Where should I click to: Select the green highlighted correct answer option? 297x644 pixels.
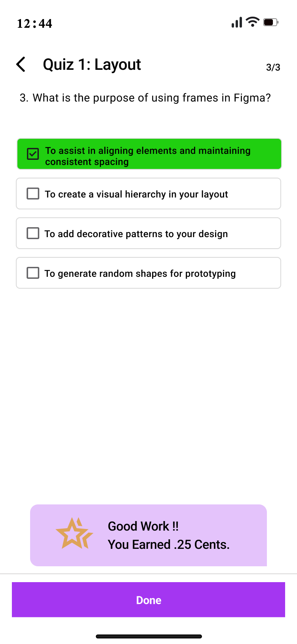pyautogui.click(x=149, y=154)
